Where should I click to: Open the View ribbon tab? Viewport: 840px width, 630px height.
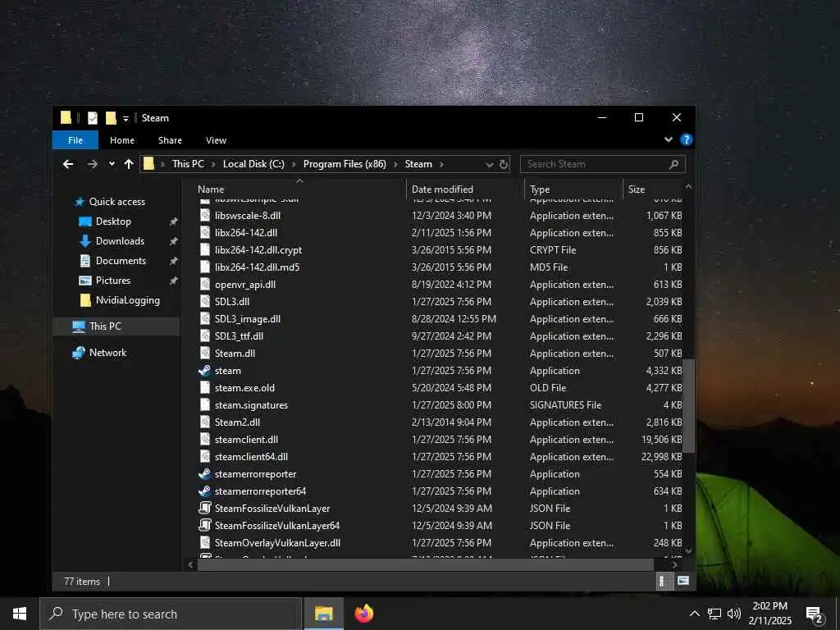(216, 140)
